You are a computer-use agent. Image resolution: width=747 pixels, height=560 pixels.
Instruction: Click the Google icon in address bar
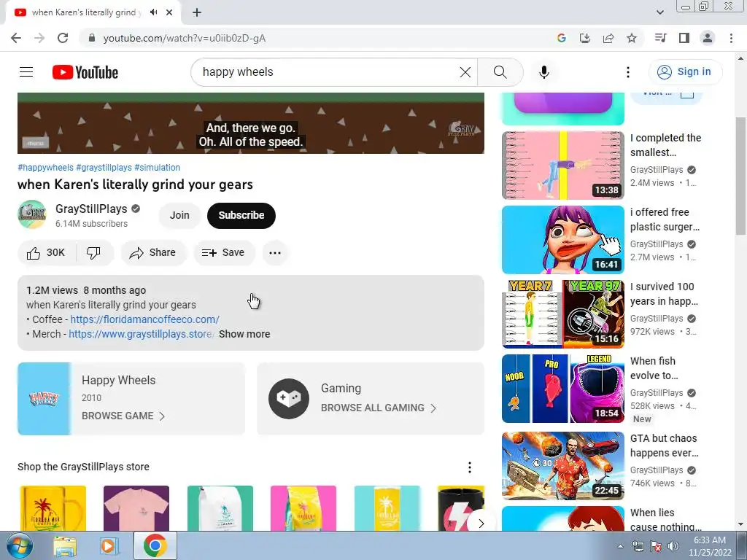[x=562, y=38]
